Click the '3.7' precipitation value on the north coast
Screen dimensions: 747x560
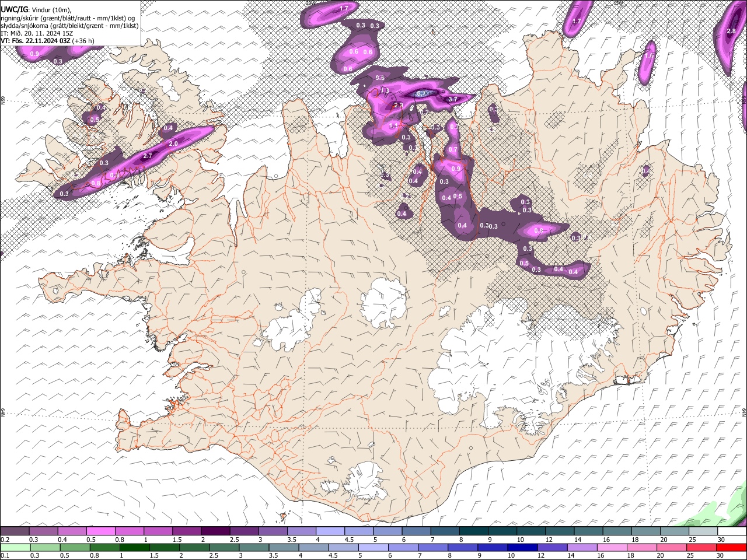pos(452,100)
